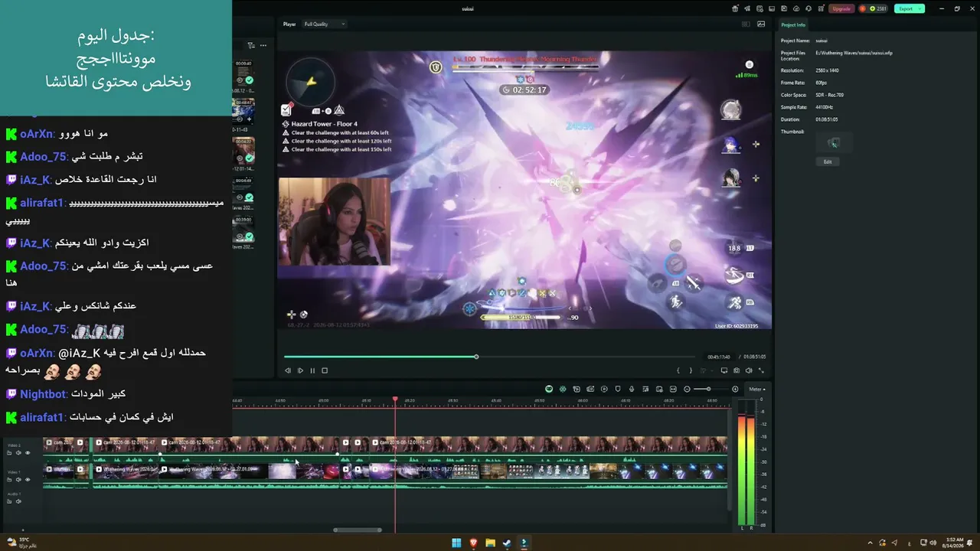This screenshot has width=980, height=551.
Task: Enter fullscreen preview with the expand icon
Action: click(761, 370)
